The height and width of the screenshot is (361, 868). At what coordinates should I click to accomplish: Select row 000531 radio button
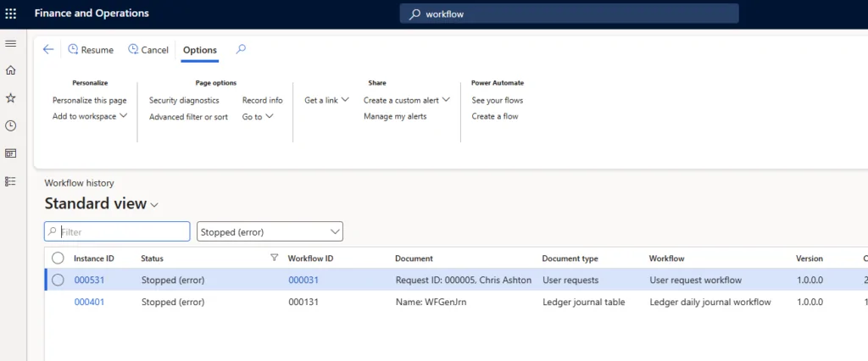58,280
